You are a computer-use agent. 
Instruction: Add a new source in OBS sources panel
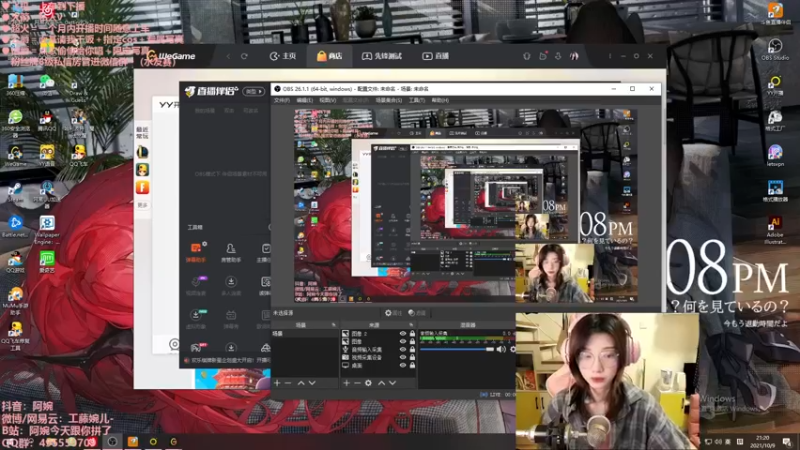[x=346, y=383]
